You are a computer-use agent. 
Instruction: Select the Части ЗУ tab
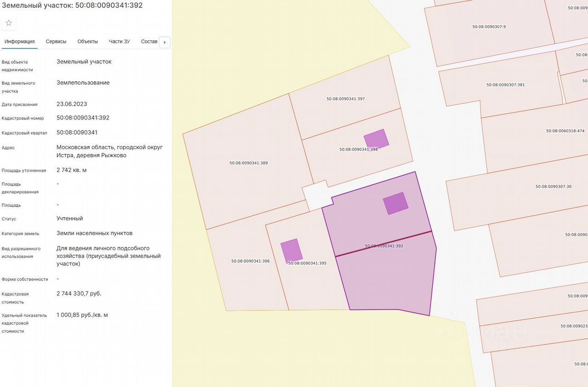point(119,41)
